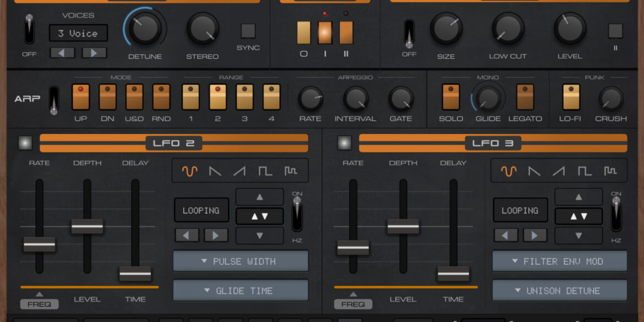
Task: Open the UNISON DETUNE destination selector
Action: click(x=559, y=291)
